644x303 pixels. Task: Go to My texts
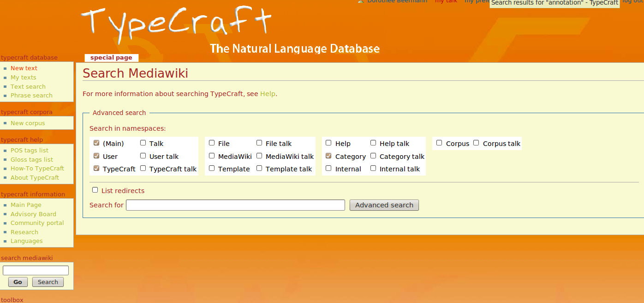pyautogui.click(x=23, y=78)
